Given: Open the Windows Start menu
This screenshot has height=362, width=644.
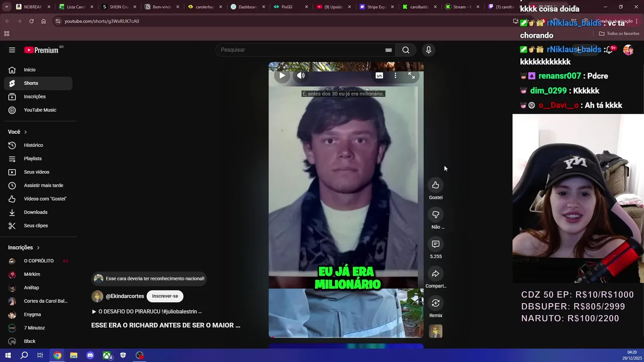Looking at the screenshot, I should pyautogui.click(x=8, y=355).
